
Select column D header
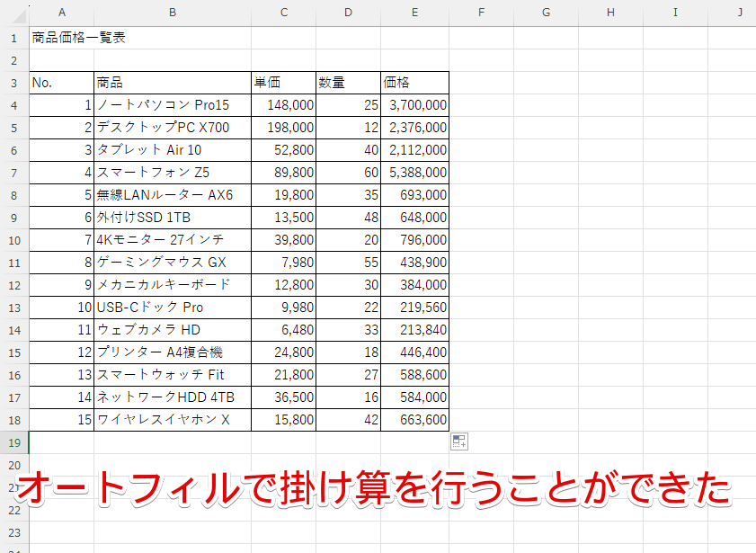pyautogui.click(x=348, y=13)
